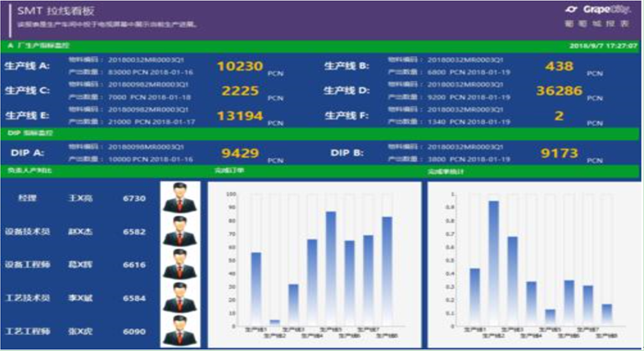Click the '完成订单' chart heading
This screenshot has height=351, width=644.
click(x=229, y=170)
